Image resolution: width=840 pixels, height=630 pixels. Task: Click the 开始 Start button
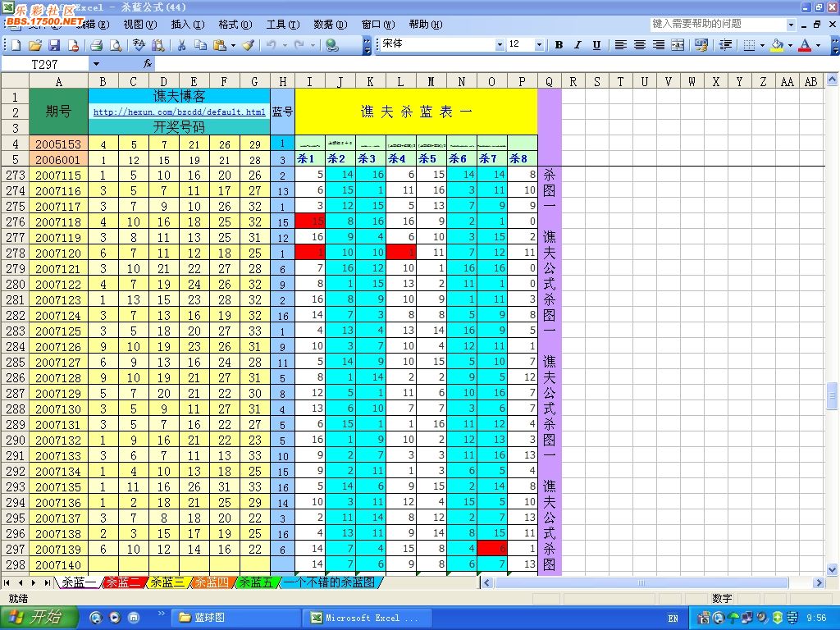click(38, 618)
